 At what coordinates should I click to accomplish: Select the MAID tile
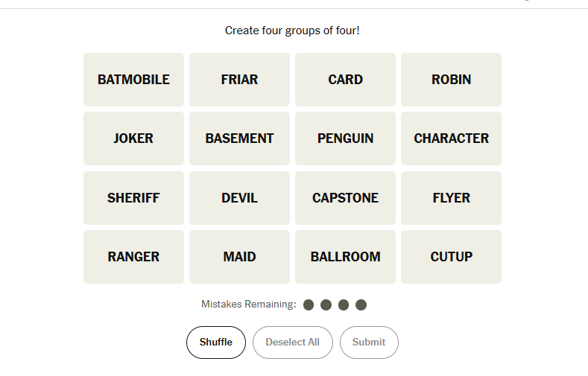(x=239, y=257)
